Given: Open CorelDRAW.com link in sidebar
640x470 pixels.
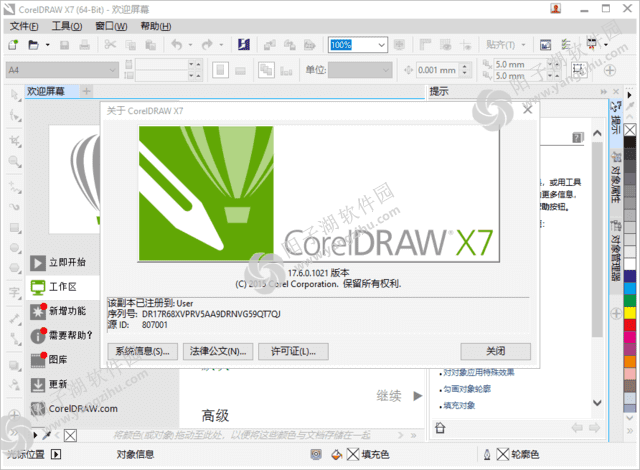Looking at the screenshot, I should point(74,408).
